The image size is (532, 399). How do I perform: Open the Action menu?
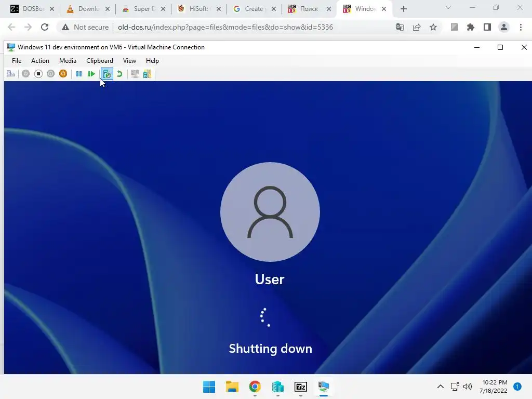pos(40,61)
